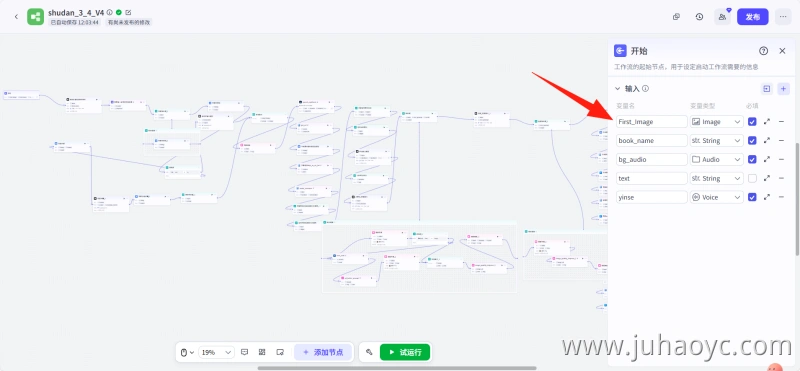
Task: Open the debug icon left of 试运行
Action: pos(369,352)
